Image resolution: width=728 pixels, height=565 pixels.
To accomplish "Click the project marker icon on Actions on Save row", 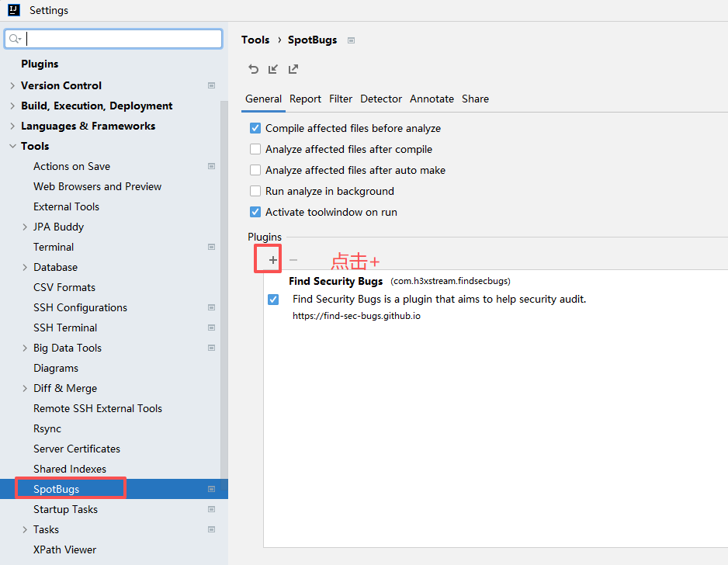I will 211,166.
